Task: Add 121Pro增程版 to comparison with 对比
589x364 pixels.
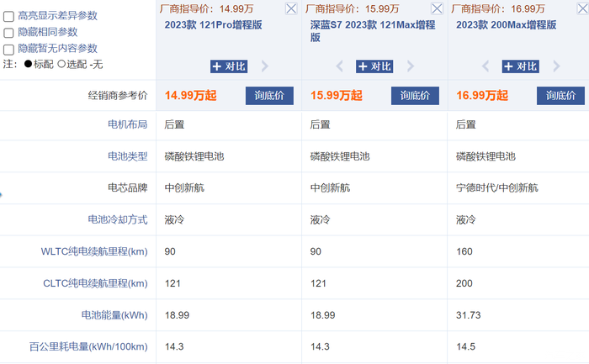Action: click(x=228, y=66)
